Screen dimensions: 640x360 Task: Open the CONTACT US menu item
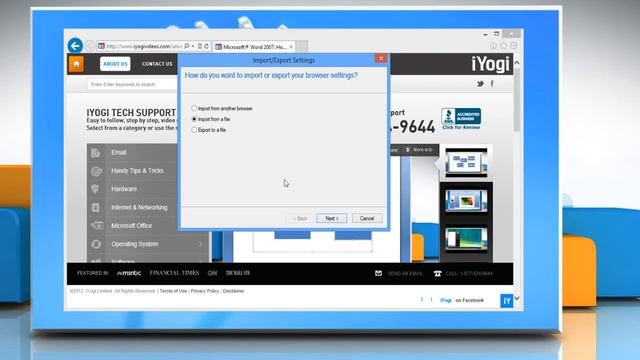tap(157, 64)
